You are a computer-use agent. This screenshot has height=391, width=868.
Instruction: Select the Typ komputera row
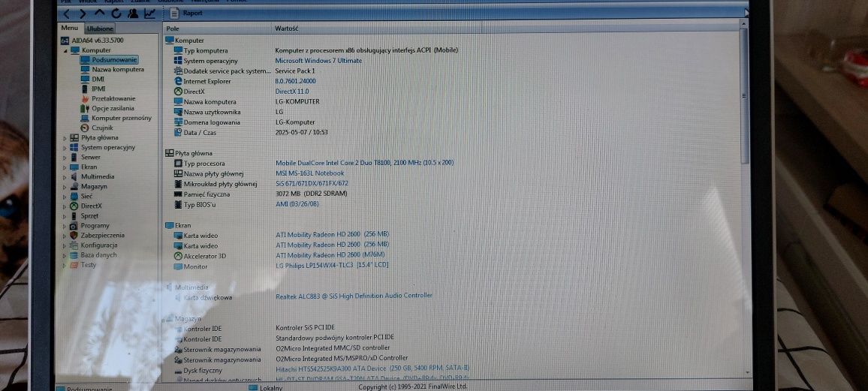[x=451, y=50]
